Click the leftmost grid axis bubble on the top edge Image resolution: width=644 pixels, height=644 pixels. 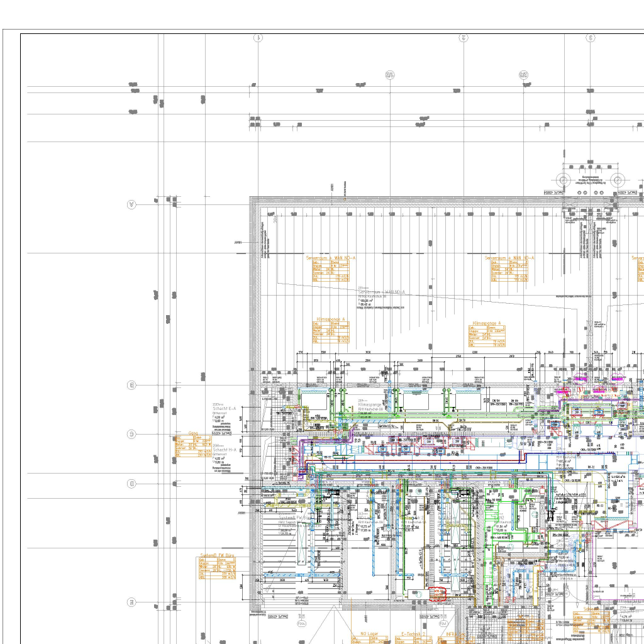pyautogui.click(x=258, y=38)
